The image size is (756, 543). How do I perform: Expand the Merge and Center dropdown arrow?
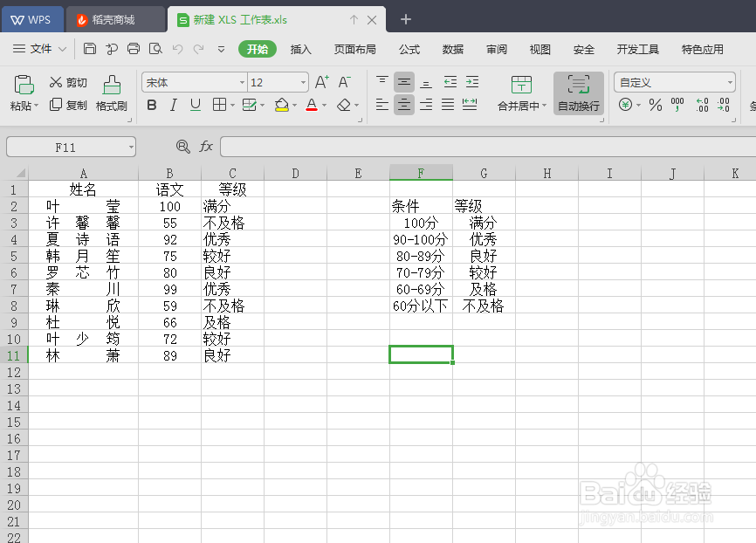(544, 105)
